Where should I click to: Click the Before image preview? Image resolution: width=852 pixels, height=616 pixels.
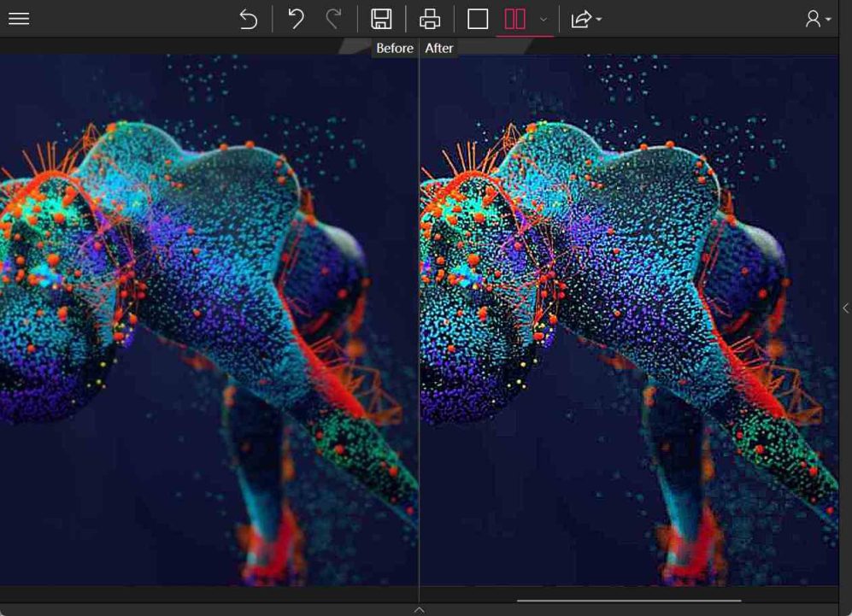pos(209,320)
